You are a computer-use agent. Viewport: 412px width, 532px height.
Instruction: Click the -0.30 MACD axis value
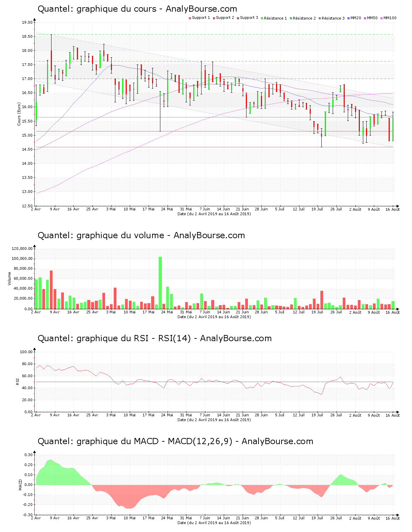(28, 515)
